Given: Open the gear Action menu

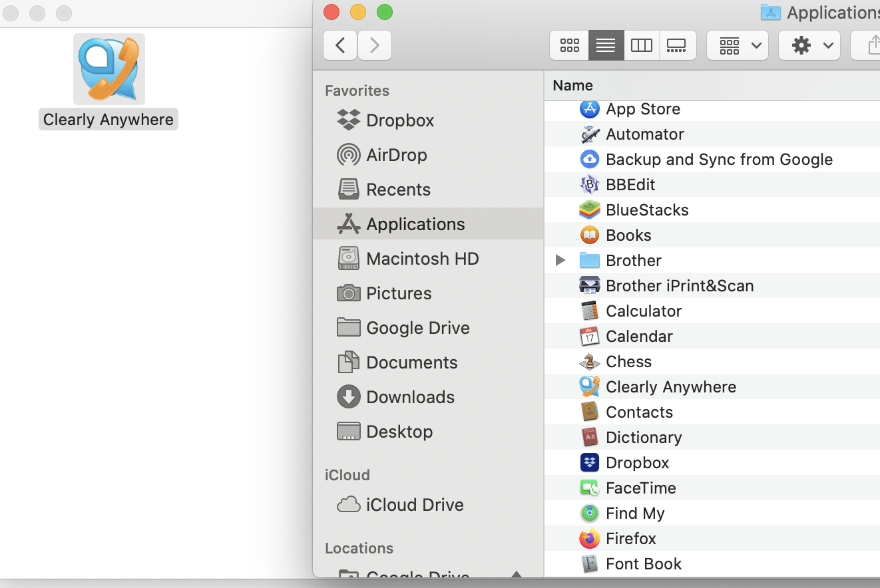Looking at the screenshot, I should coord(809,45).
